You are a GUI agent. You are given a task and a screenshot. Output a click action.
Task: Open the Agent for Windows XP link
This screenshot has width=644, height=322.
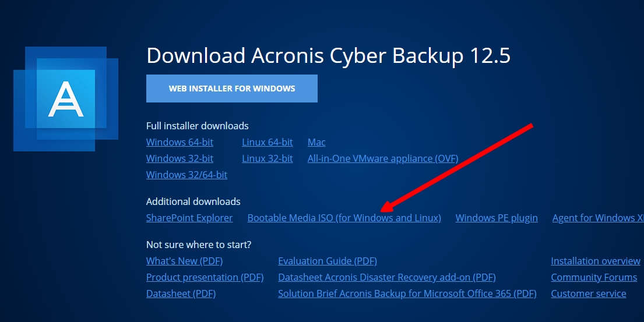click(x=597, y=218)
